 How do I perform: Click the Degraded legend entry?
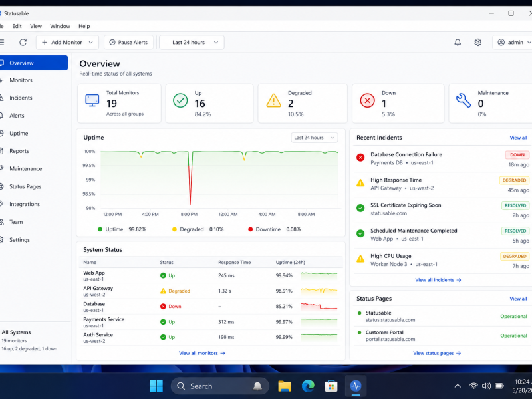click(198, 229)
